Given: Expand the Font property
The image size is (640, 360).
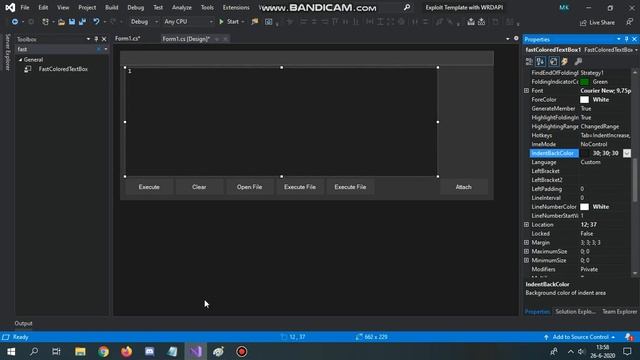Looking at the screenshot, I should pyautogui.click(x=527, y=91).
